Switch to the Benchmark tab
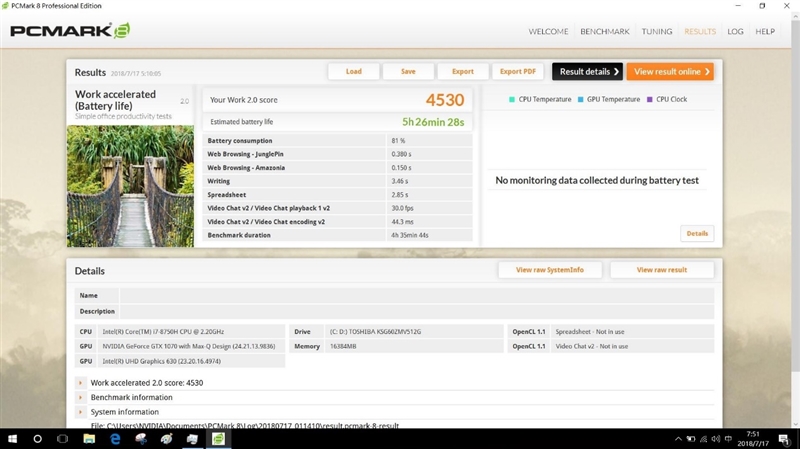The image size is (800, 449). coord(605,31)
